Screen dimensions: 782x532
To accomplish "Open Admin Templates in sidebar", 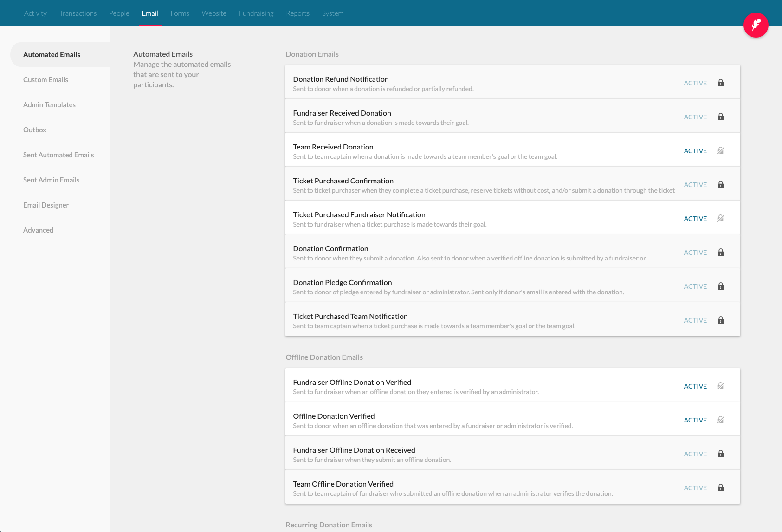I will pyautogui.click(x=49, y=105).
